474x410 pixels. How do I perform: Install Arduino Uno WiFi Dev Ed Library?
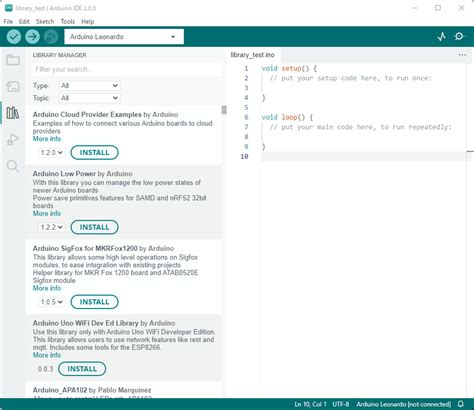pos(82,369)
